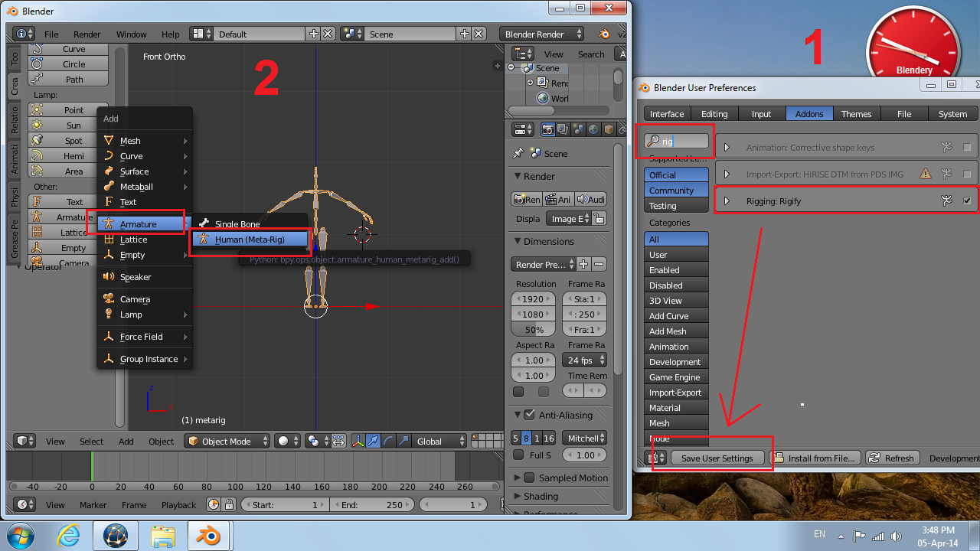
Task: Open Mesh submenu in Add menu
Action: (144, 140)
